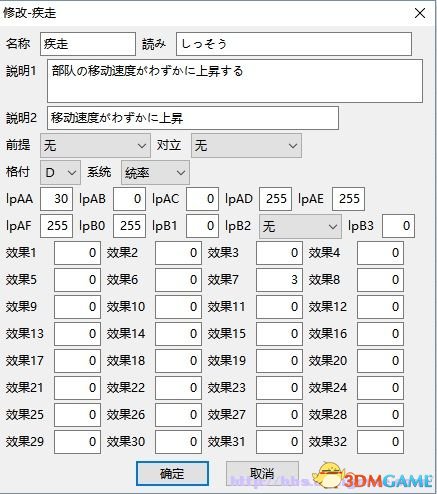Close the 修改-疾走 dialog window
This screenshot has width=437, height=494.
(x=420, y=13)
